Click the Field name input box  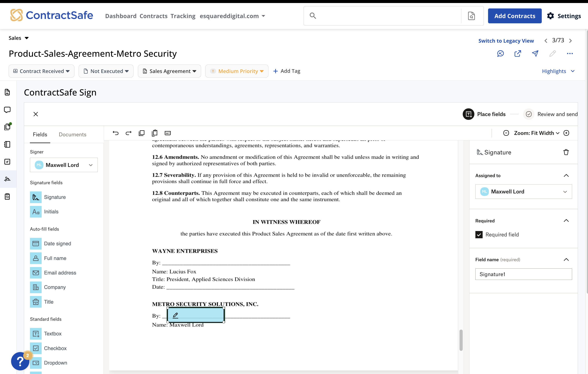[x=523, y=274]
